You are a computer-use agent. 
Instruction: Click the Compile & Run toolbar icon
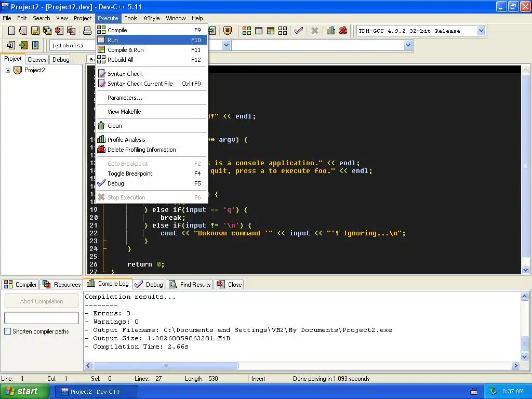tap(270, 31)
